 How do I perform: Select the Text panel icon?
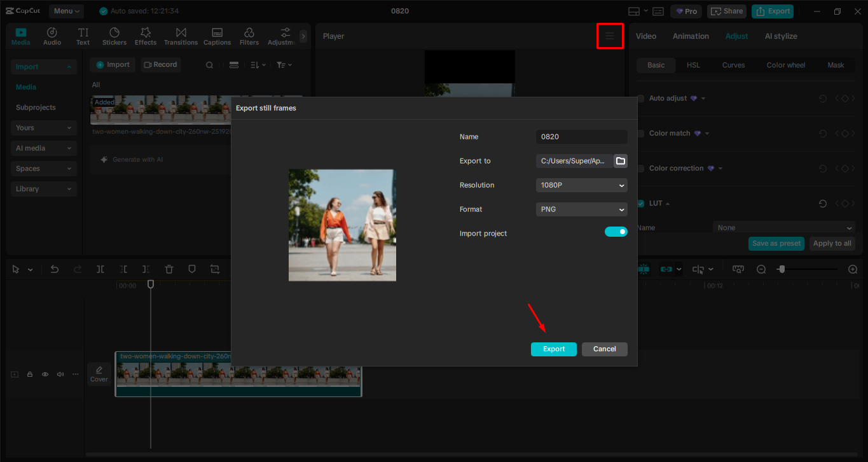pyautogui.click(x=83, y=36)
